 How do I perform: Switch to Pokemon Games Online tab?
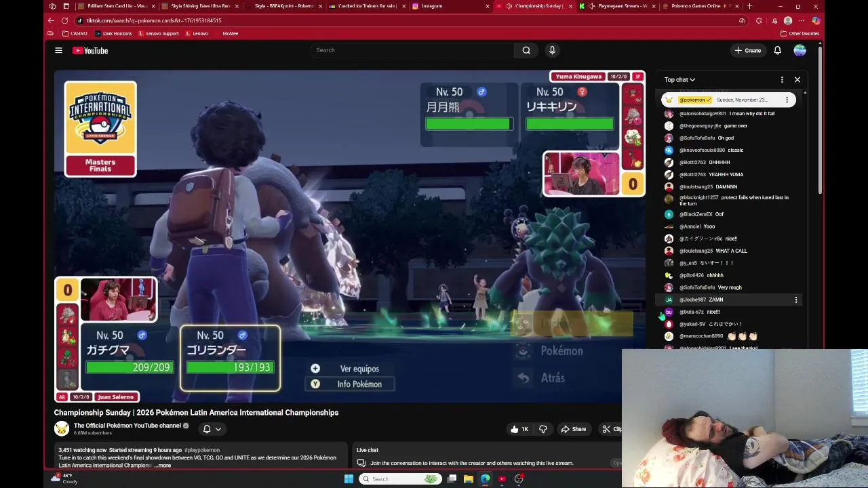pyautogui.click(x=700, y=6)
